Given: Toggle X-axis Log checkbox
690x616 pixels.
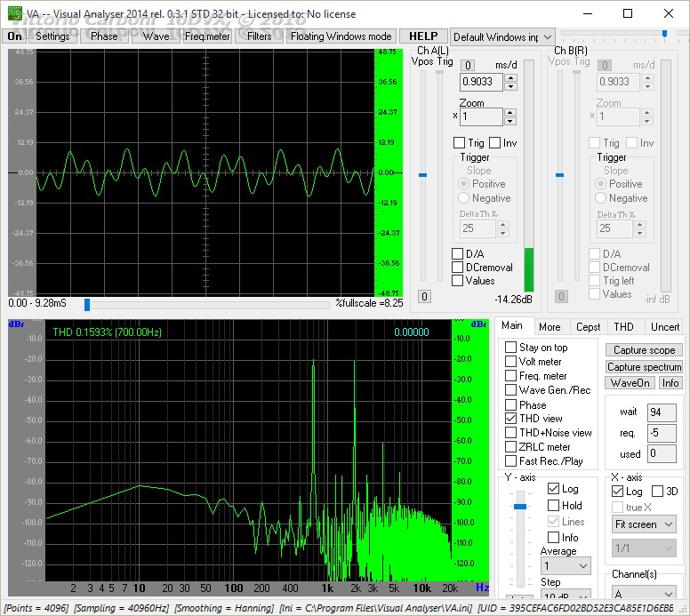Looking at the screenshot, I should click(x=617, y=491).
